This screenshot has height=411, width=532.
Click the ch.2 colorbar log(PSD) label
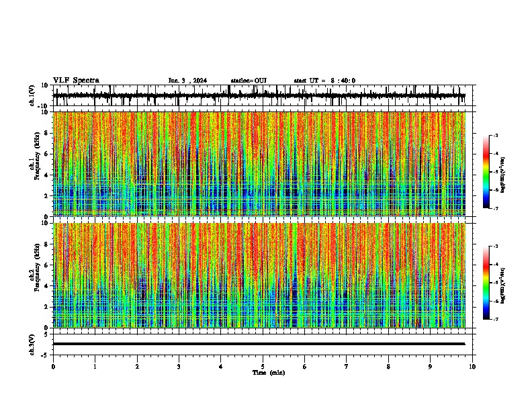[502, 285]
